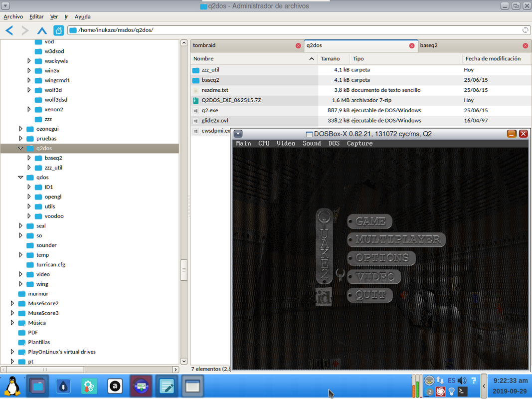Open the Editar menu
Image resolution: width=532 pixels, height=399 pixels.
coord(36,16)
